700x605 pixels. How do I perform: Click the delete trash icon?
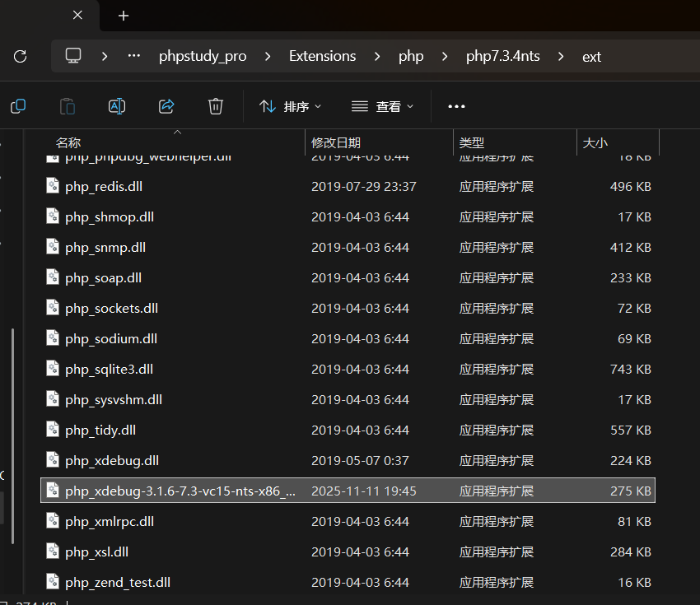pos(216,106)
